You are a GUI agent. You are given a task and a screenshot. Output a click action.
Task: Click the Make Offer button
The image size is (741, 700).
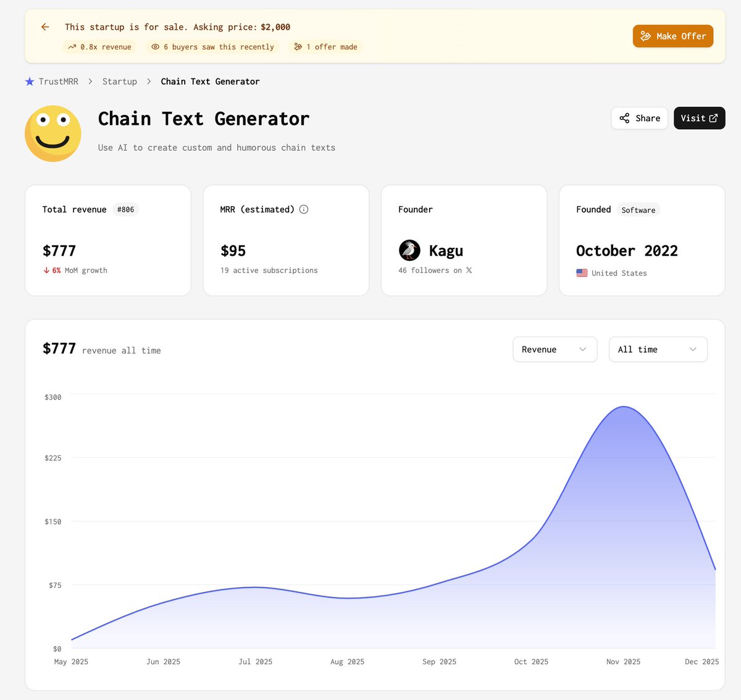(672, 36)
